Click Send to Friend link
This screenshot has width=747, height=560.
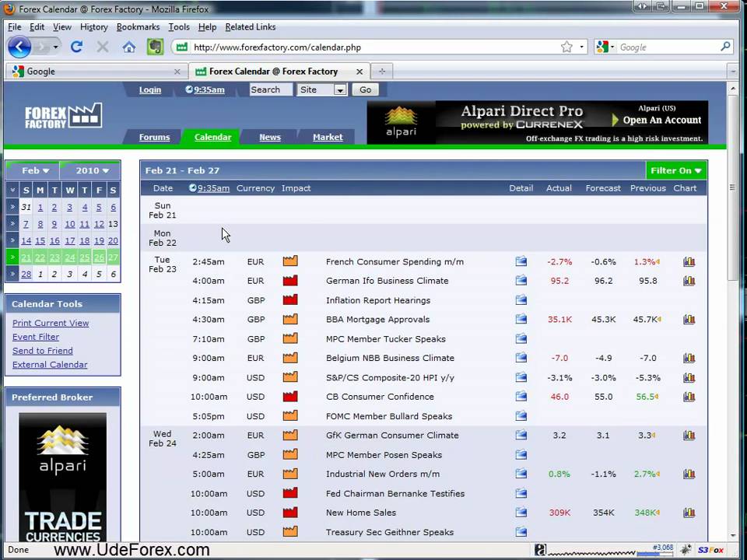point(42,351)
